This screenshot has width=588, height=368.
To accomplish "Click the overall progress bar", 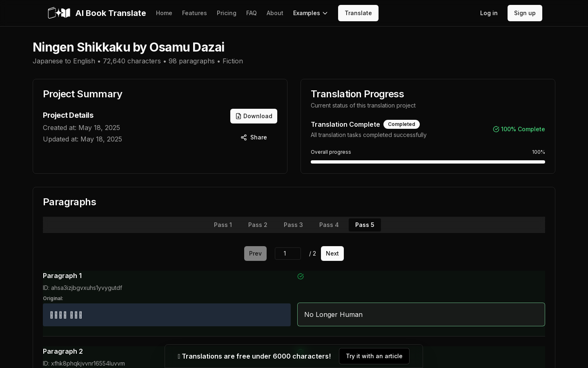I will (428, 162).
